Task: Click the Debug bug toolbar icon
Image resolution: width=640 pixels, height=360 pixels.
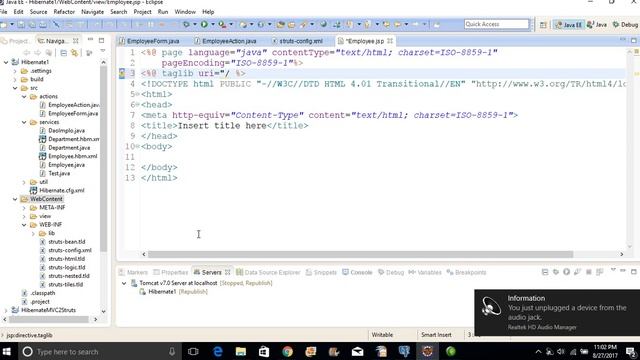Action: click(186, 24)
